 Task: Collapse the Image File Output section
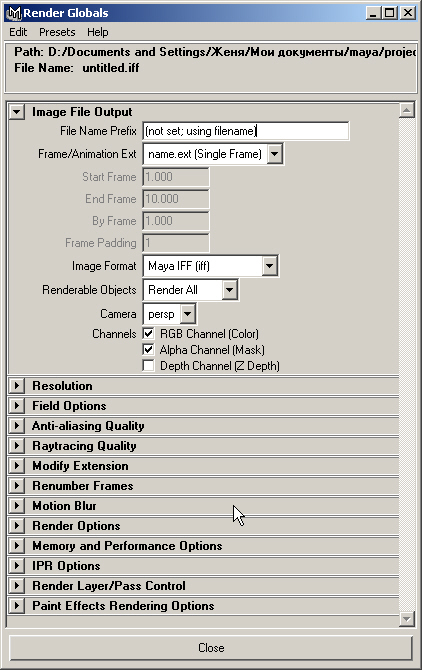pos(17,112)
